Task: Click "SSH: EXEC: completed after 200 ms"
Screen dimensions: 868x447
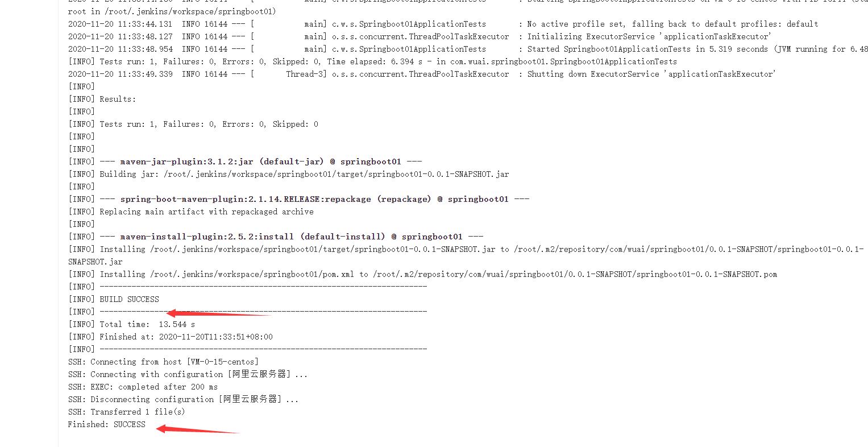Action: (143, 387)
